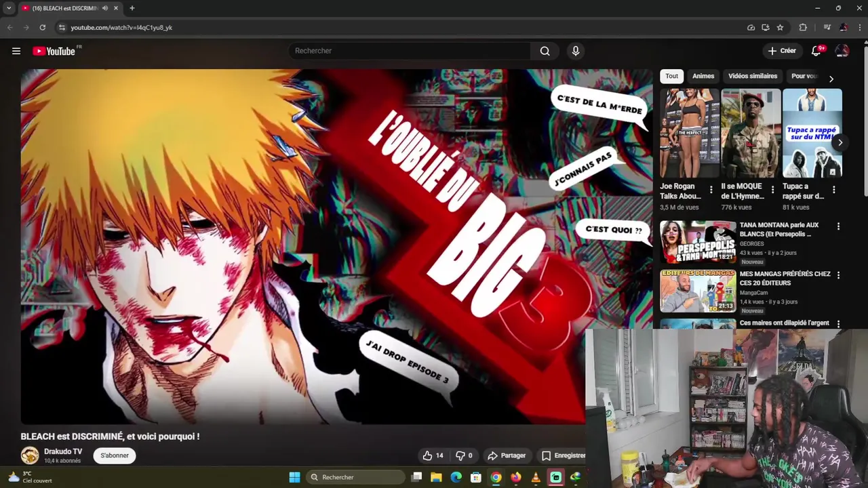Open TANA MONTANA parle AUX BLANCS title
Screen dimensions: 868x488
[x=779, y=229]
